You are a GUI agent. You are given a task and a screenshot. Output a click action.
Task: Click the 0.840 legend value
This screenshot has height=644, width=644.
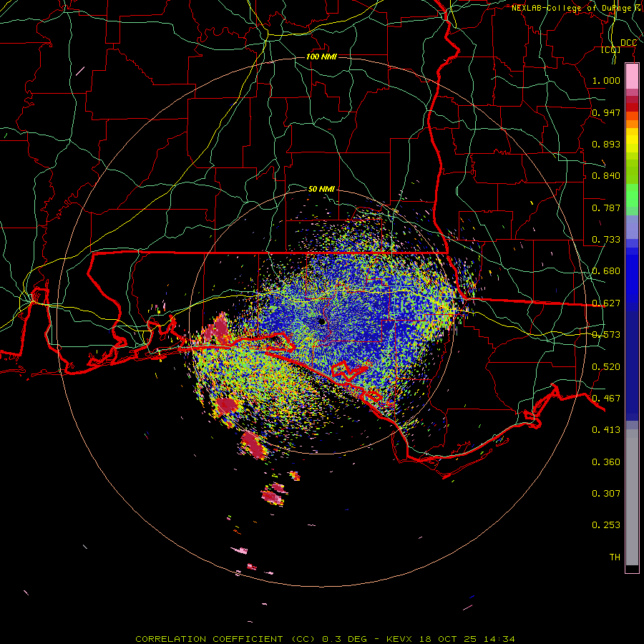pyautogui.click(x=606, y=176)
